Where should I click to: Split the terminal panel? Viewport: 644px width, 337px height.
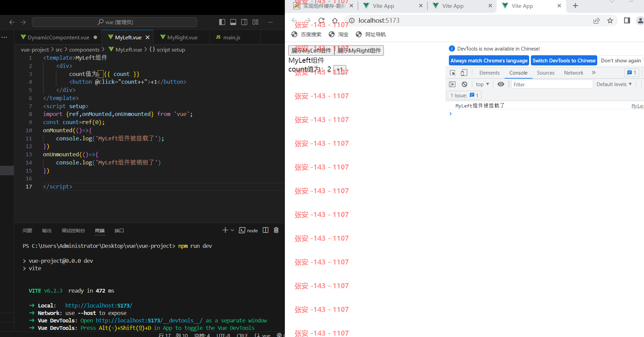click(266, 230)
